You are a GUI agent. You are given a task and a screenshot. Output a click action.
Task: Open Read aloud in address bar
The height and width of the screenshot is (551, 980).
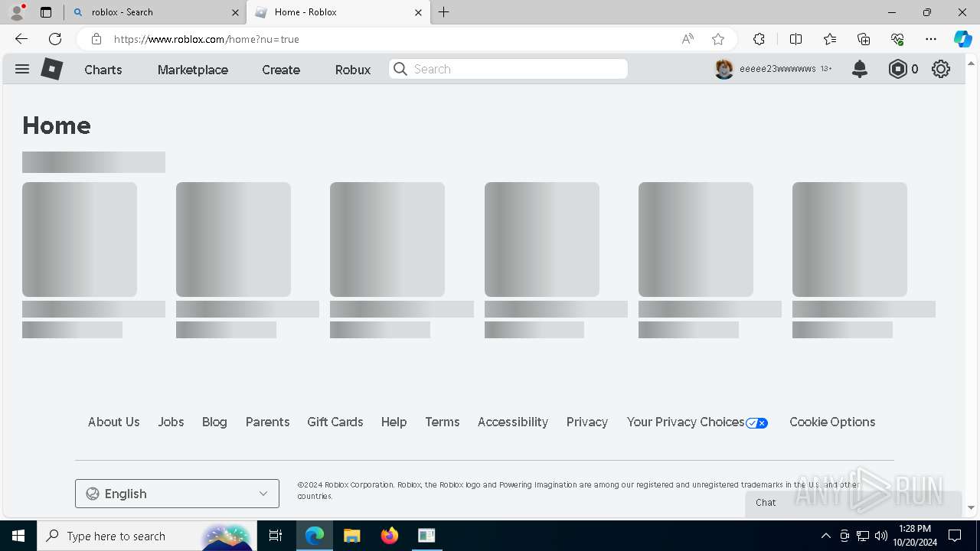pos(688,39)
